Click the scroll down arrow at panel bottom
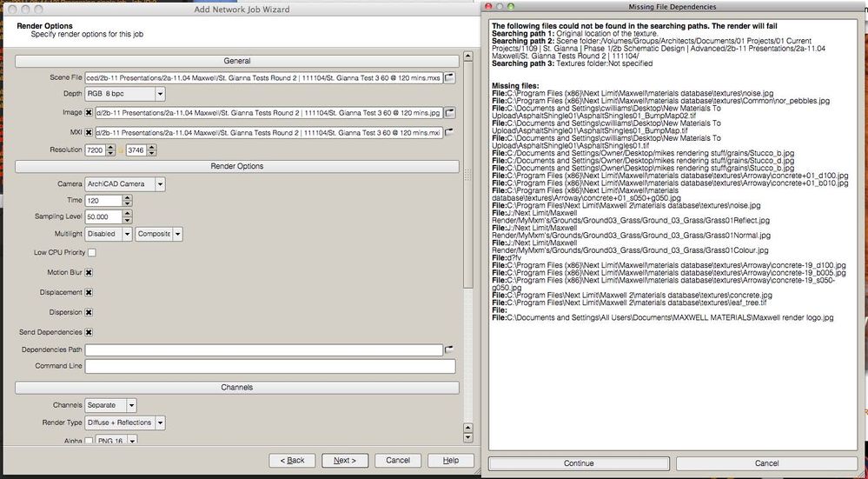Viewport: 868px width, 479px height. tap(467, 437)
